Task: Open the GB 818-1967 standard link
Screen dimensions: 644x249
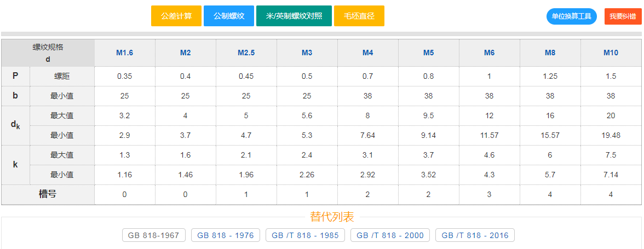Action: 154,235
